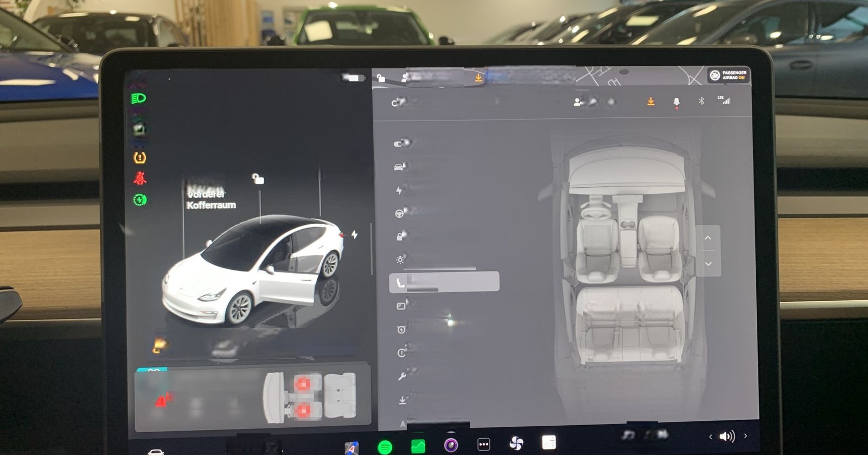Tap the search icon in the settings header
Viewport: 868px width, 455px height.
(x=396, y=102)
